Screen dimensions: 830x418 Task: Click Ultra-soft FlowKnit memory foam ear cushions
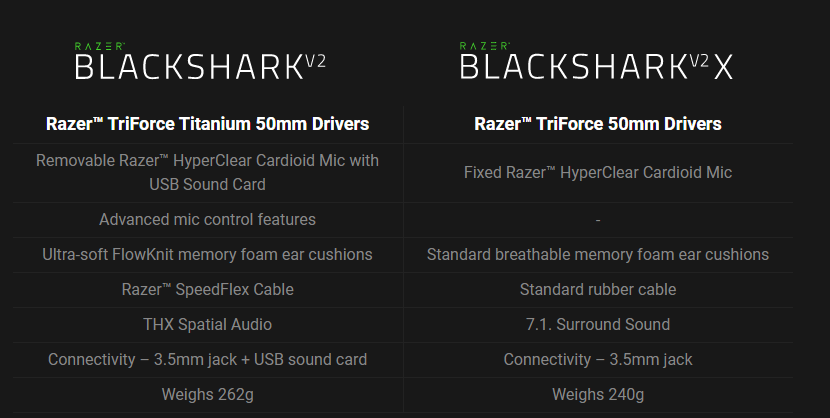(208, 255)
